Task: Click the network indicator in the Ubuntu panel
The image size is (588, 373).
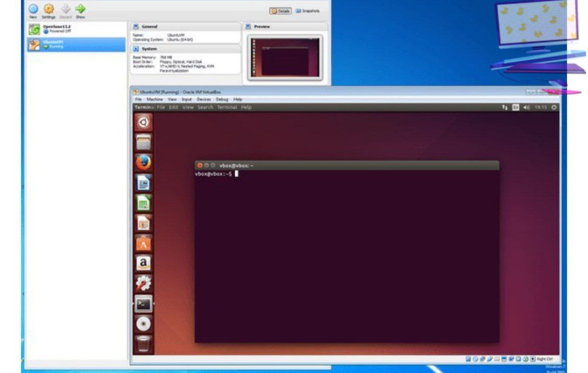Action: [x=505, y=107]
